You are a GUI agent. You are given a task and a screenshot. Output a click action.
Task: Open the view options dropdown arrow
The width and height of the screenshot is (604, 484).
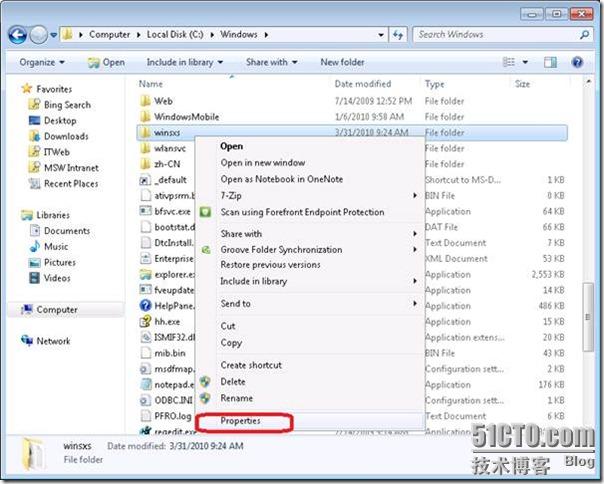(525, 62)
